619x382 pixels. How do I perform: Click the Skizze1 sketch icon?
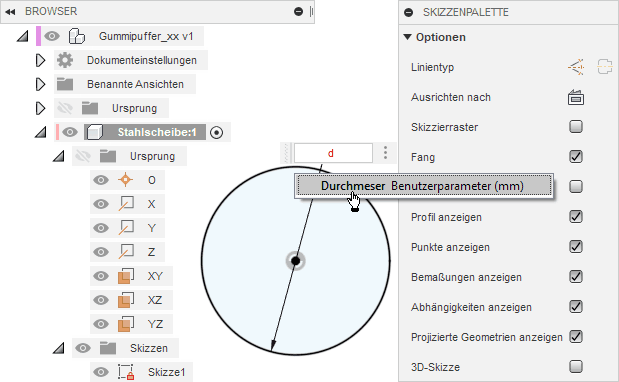tap(126, 372)
